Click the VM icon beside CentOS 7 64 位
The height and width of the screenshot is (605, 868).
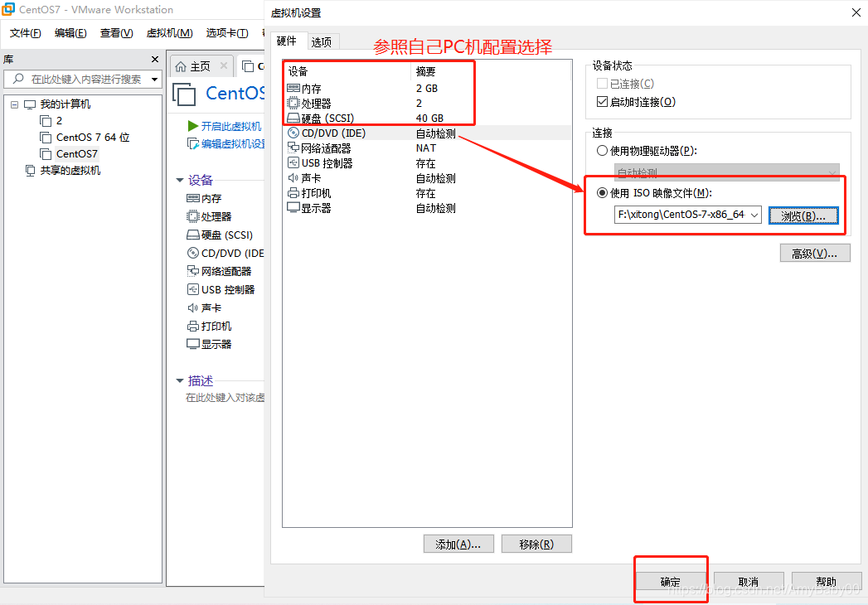[46, 138]
